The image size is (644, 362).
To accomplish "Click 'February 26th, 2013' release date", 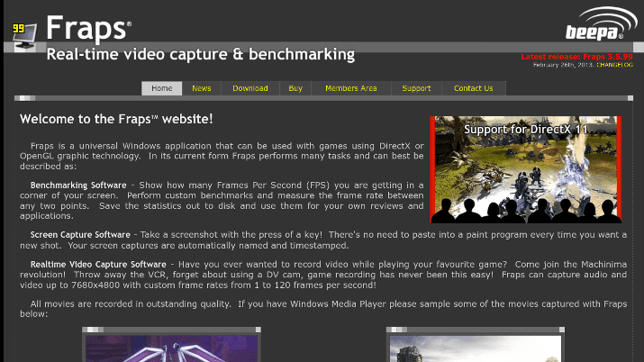I will pyautogui.click(x=564, y=65).
